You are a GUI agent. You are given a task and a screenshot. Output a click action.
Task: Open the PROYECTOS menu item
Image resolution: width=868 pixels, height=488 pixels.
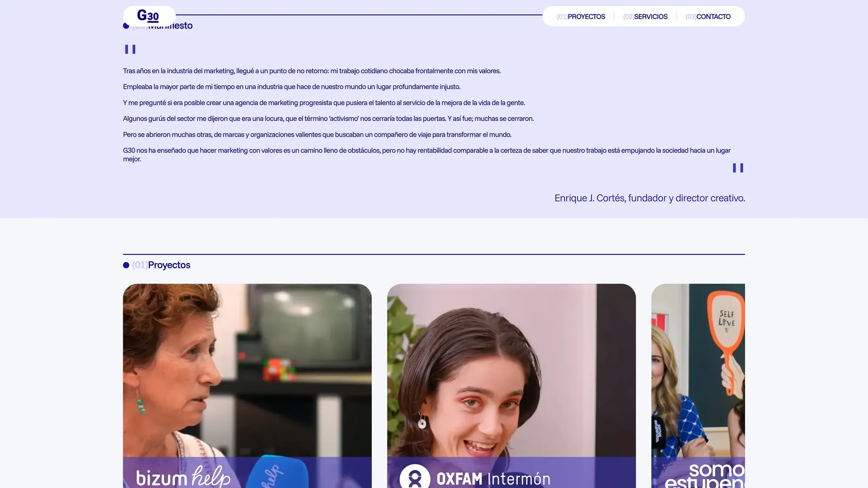click(581, 16)
